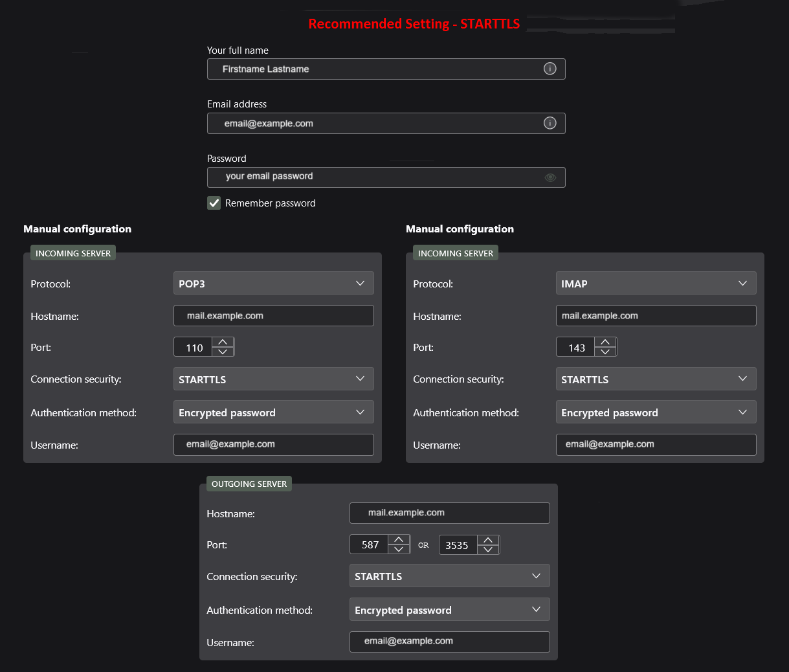Click the info icon in full name field
Screen dimensions: 789x672
click(x=550, y=69)
